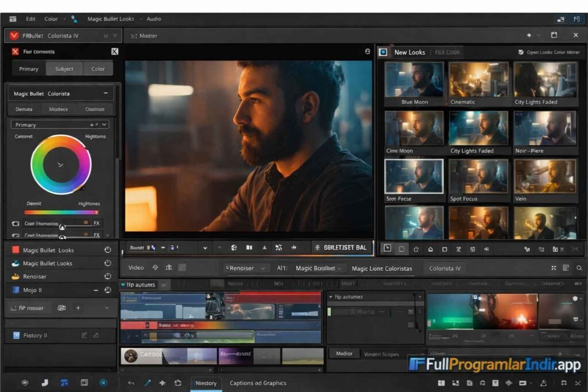Toggle the stopwatch next to Renoiser
588x392 pixels.
click(x=106, y=277)
